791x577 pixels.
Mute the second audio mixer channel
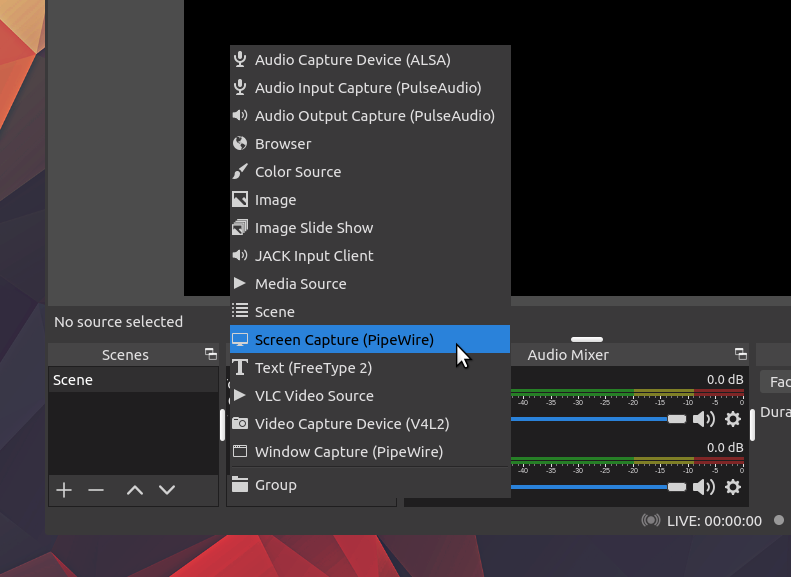click(704, 487)
